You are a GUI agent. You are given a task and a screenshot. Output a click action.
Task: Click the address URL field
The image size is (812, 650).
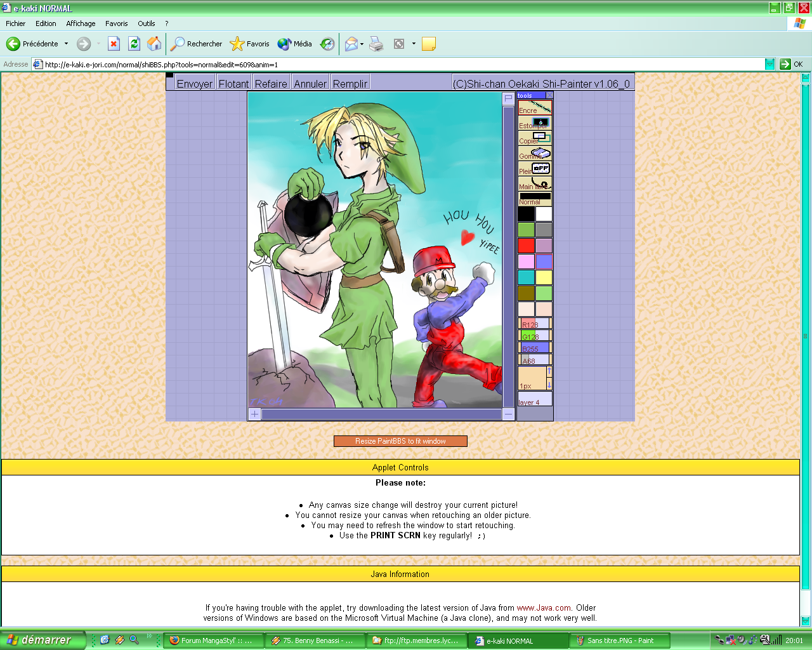[x=403, y=64]
